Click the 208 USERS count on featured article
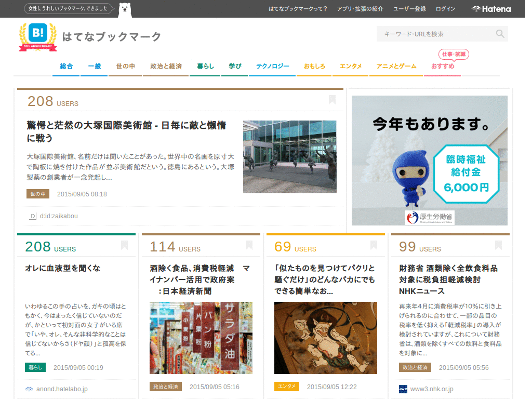This screenshot has width=532, height=399. 53,101
